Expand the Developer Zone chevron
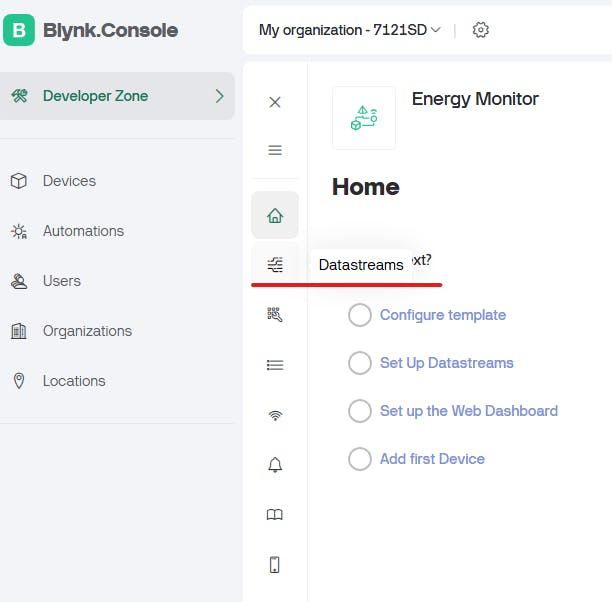Image resolution: width=612 pixels, height=602 pixels. (219, 96)
